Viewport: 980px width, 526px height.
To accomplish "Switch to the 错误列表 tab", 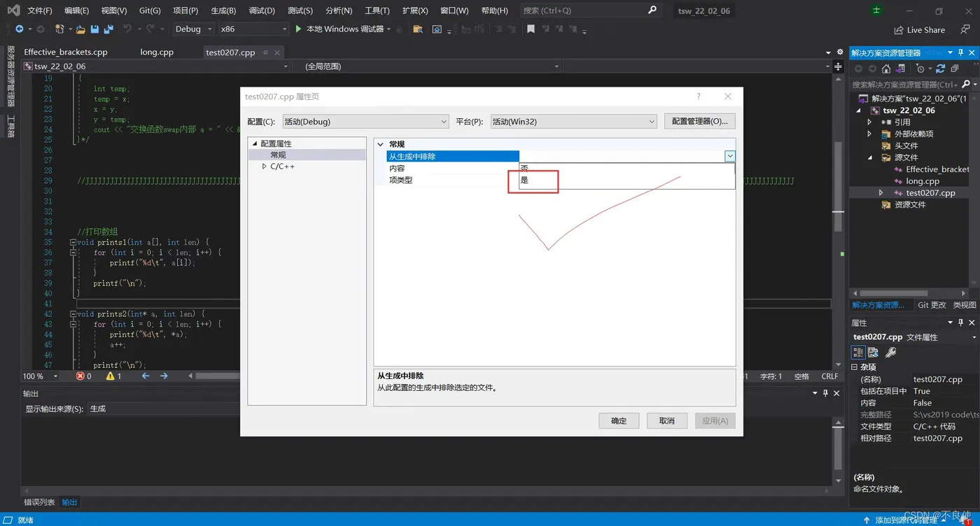I will click(x=39, y=502).
